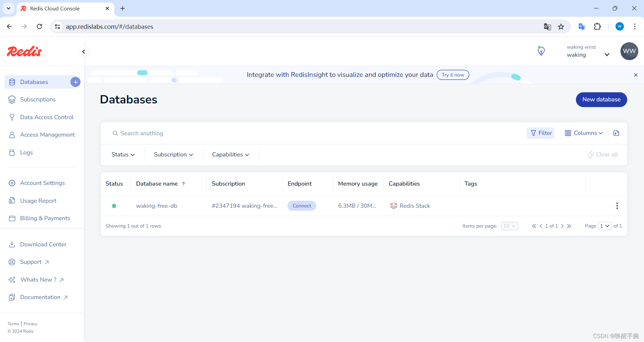Screen dimensions: 644x342
Task: Expand the Subscription filter dropdown
Action: click(173, 155)
